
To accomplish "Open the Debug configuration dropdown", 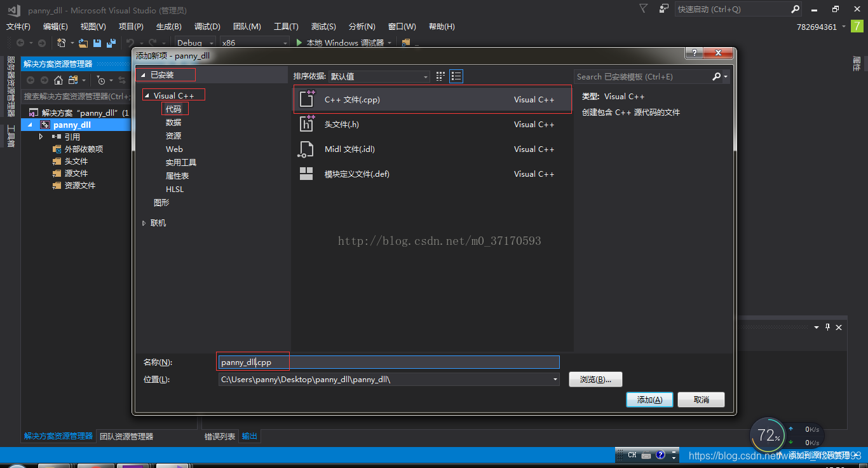I will pyautogui.click(x=196, y=43).
